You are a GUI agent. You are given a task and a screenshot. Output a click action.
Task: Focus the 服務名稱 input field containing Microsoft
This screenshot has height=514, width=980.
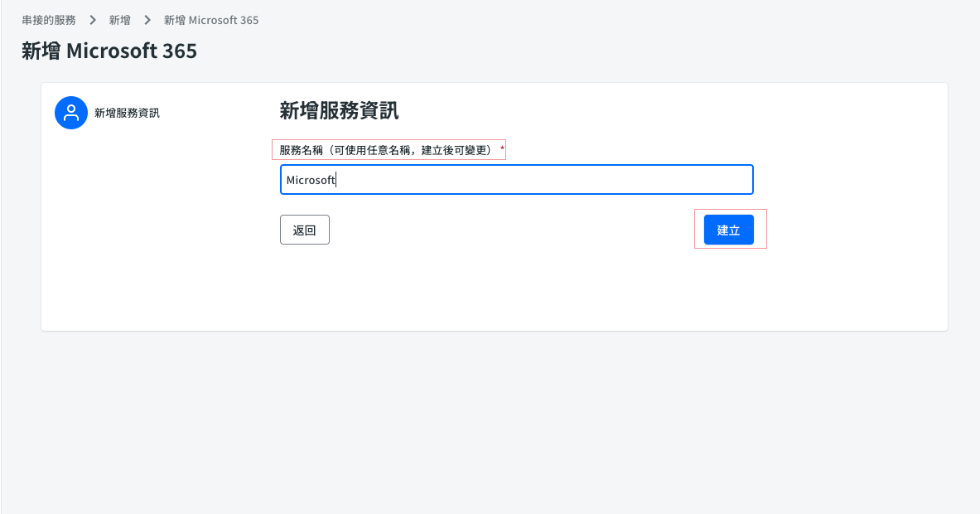[x=516, y=179]
